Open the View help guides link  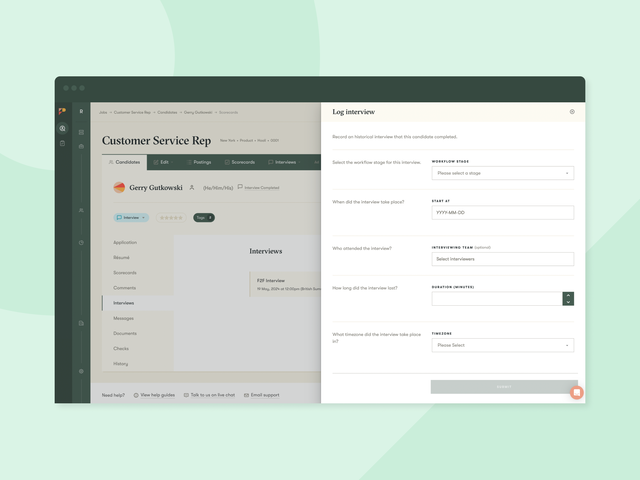point(153,395)
